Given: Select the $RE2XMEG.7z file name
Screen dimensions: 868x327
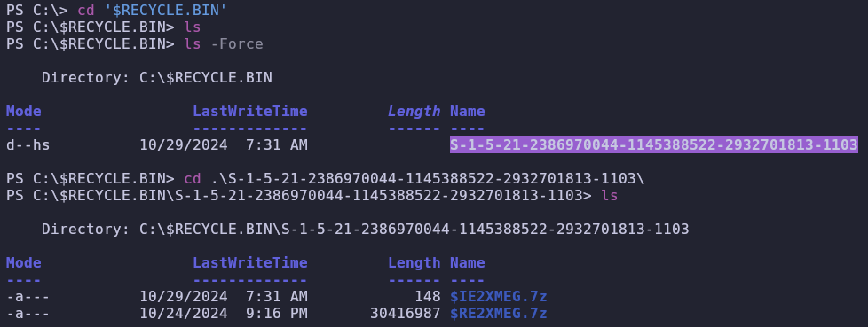Looking at the screenshot, I should [498, 314].
